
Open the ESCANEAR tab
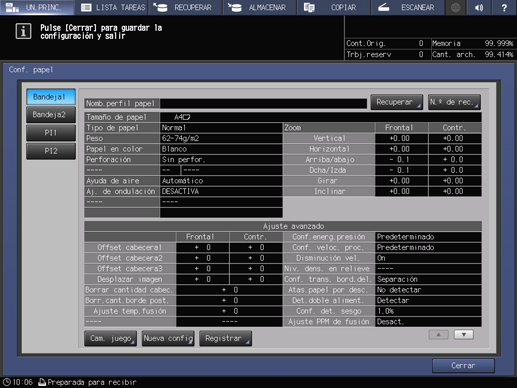click(408, 7)
